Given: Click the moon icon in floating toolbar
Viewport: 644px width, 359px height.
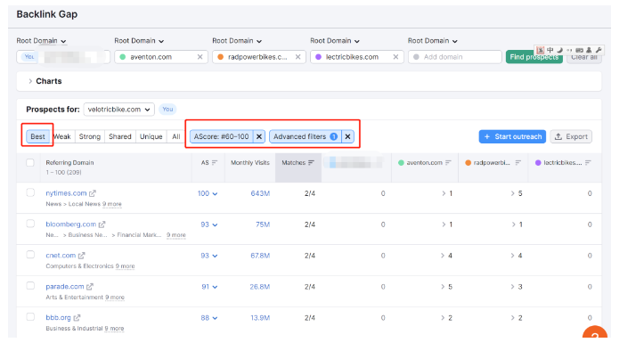Looking at the screenshot, I should [559, 50].
